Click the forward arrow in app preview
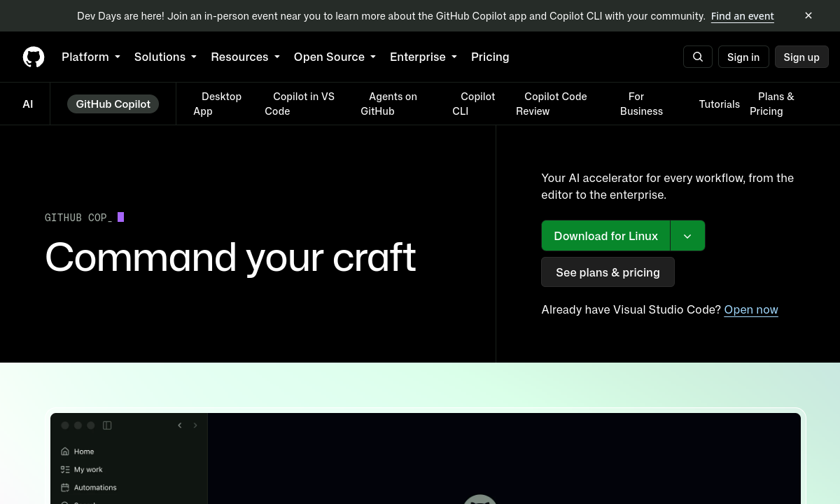 pos(195,425)
